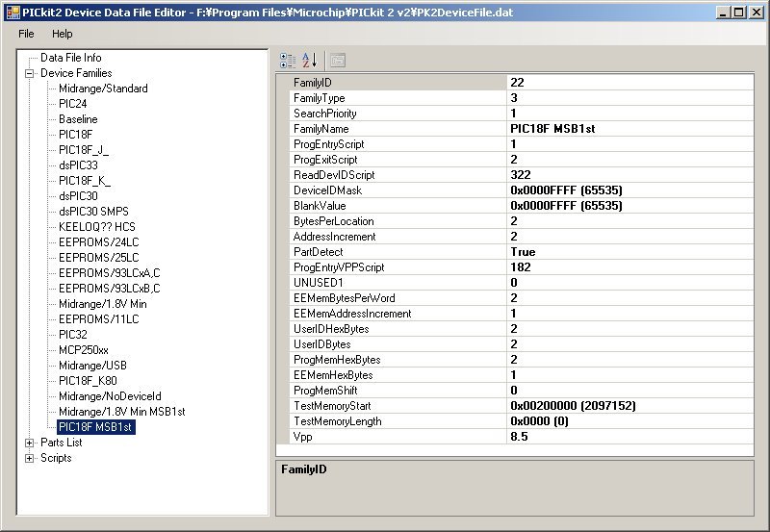Image resolution: width=770 pixels, height=532 pixels.
Task: Open the Help menu
Action: [63, 34]
